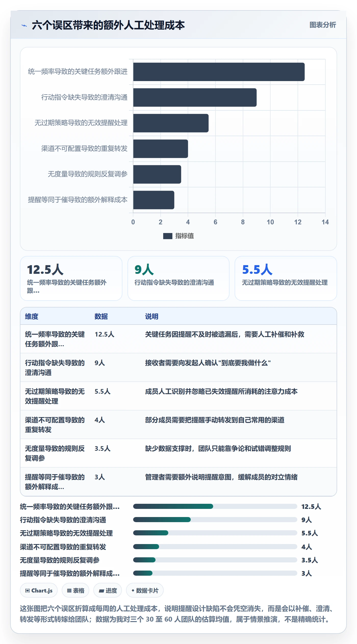This screenshot has height=644, width=357.
Task: Toggle the 指标值 legend color box
Action: (168, 236)
